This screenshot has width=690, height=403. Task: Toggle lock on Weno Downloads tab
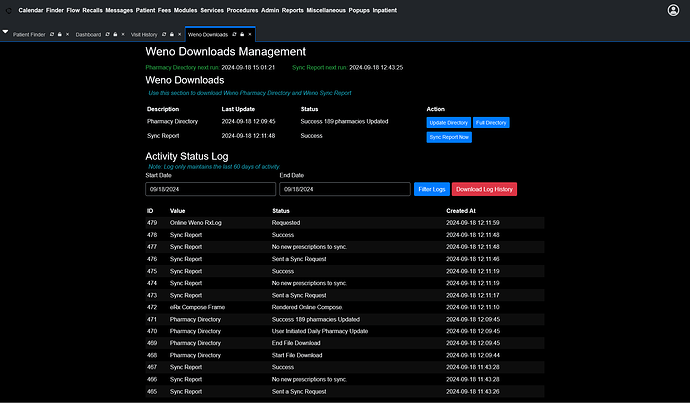click(x=242, y=34)
